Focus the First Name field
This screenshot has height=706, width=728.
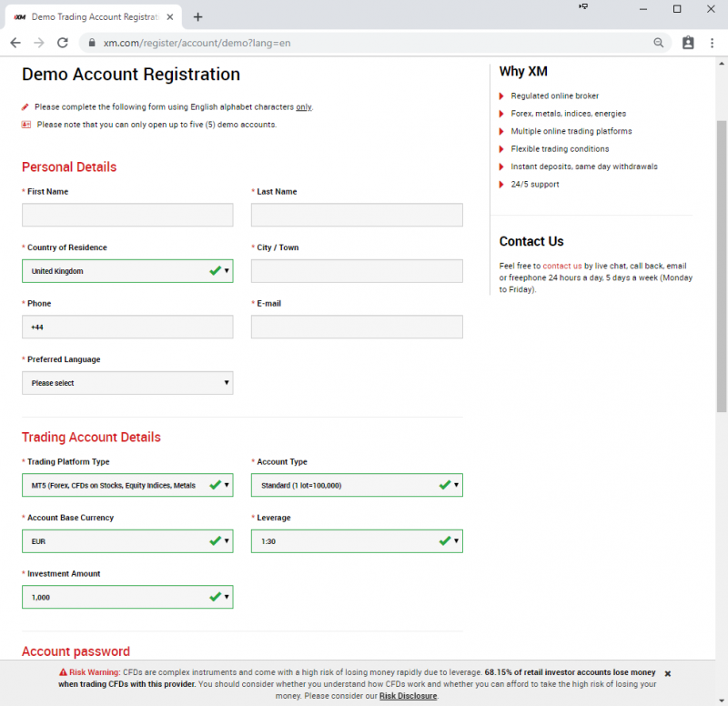click(127, 215)
